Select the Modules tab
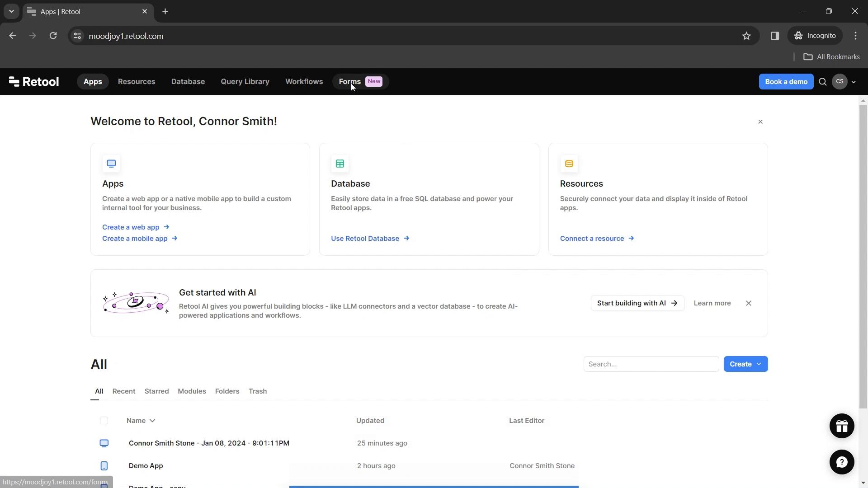The image size is (868, 488). pos(192,390)
